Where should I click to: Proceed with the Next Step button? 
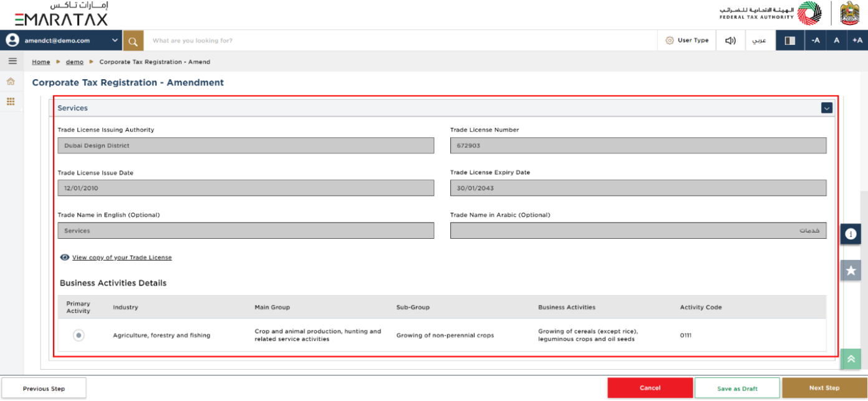click(824, 388)
